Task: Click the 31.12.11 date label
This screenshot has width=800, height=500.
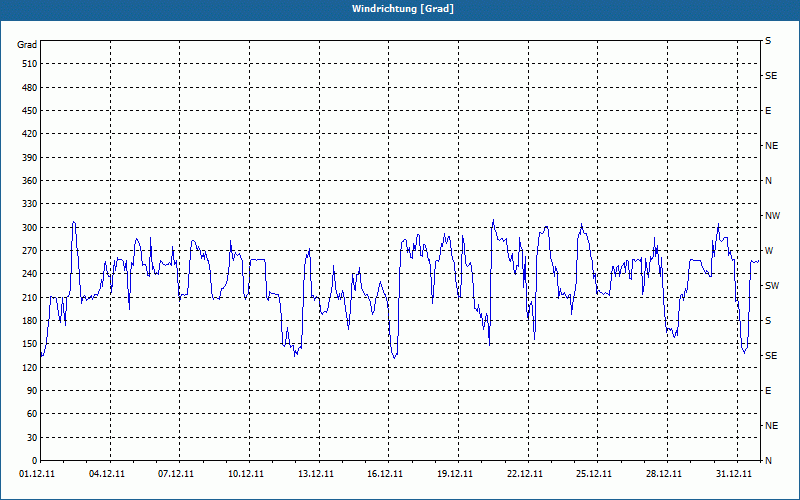Action: pyautogui.click(x=734, y=474)
